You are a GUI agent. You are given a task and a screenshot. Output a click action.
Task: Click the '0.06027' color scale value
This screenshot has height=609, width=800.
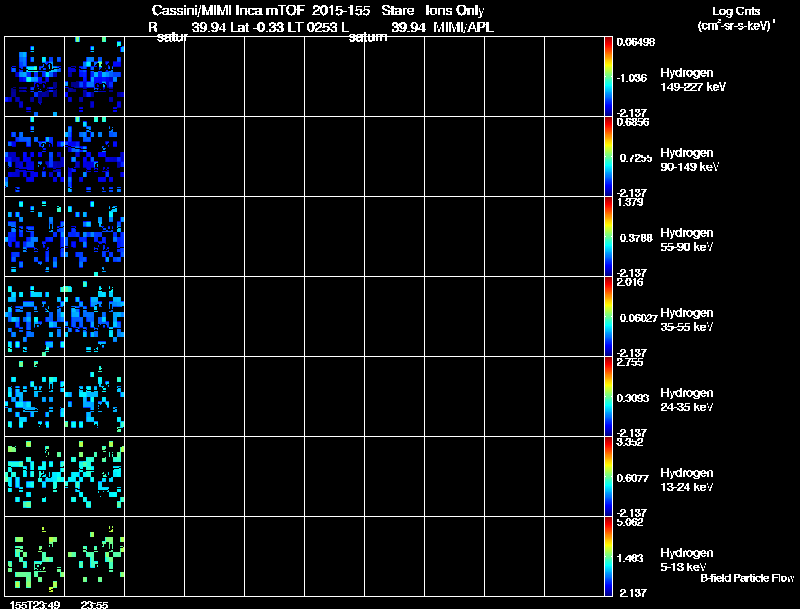[x=638, y=318]
